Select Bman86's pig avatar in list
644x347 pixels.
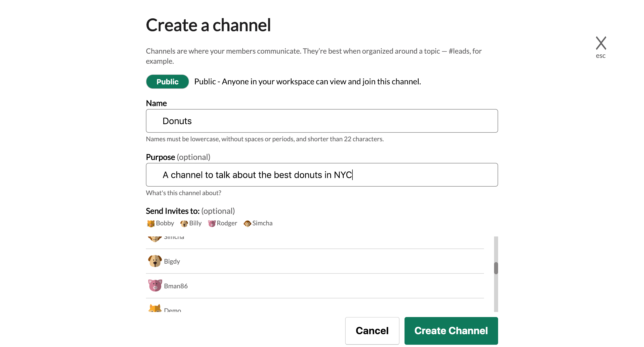point(155,286)
